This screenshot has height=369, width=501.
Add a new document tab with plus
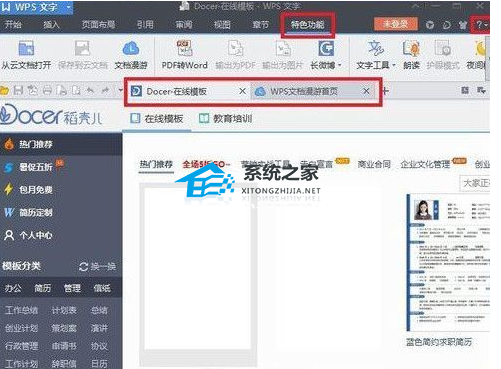pyautogui.click(x=385, y=91)
